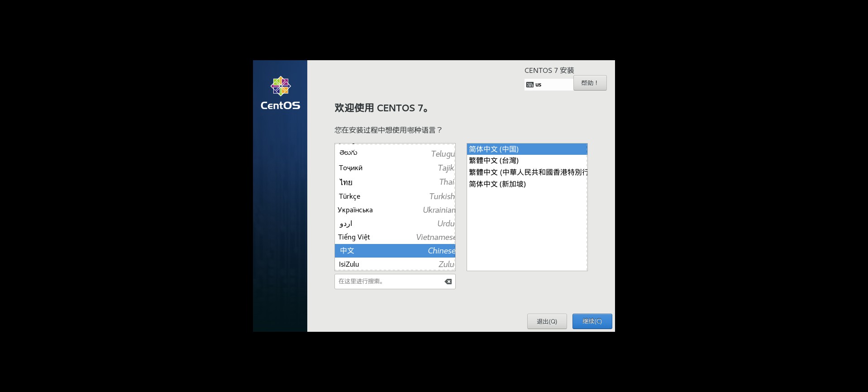Screen dimensions: 868x392
Task: Select Tajik (Тоҷикӣ) language row
Action: point(395,168)
